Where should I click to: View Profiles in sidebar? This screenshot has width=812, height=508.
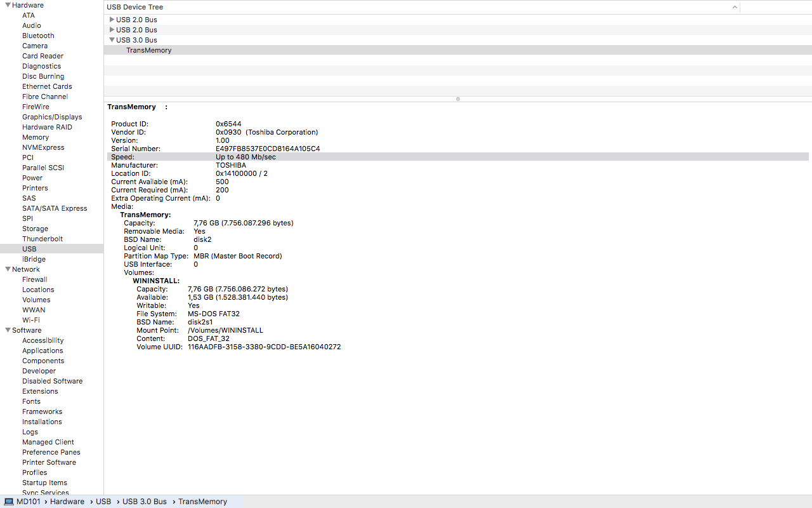pos(34,472)
